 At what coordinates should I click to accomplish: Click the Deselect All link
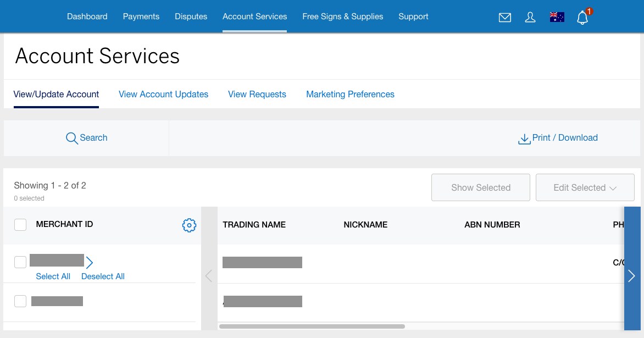[103, 276]
